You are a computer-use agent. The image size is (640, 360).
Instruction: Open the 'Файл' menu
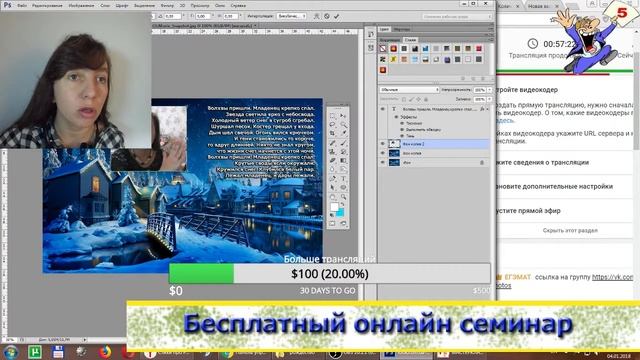[x=22, y=6]
